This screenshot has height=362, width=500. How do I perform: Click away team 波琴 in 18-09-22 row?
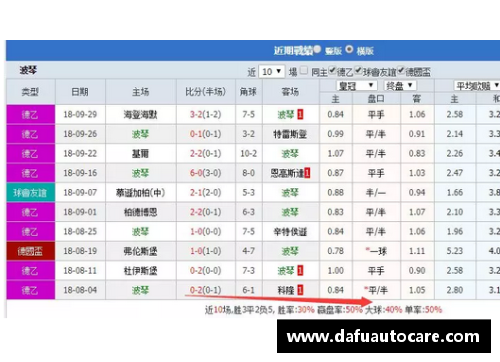290,153
